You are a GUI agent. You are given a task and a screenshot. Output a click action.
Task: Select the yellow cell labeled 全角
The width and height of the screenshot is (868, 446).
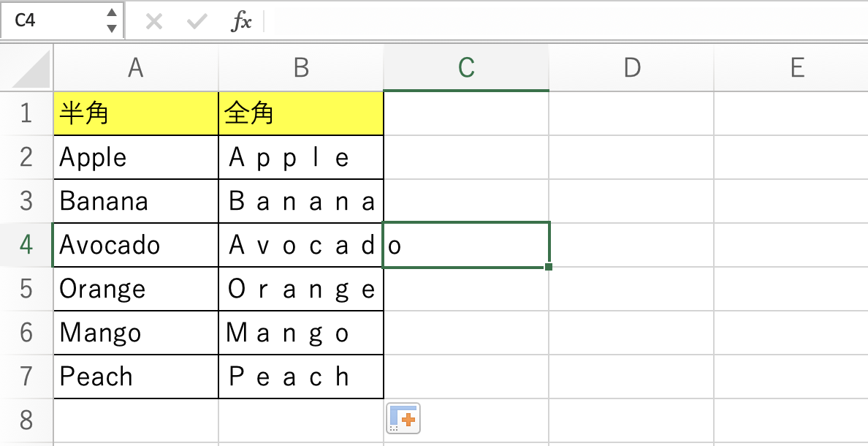(300, 113)
